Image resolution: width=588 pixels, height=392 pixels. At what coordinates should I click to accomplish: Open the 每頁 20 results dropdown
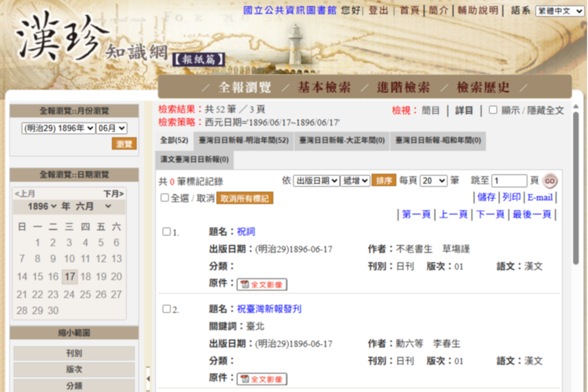click(433, 181)
